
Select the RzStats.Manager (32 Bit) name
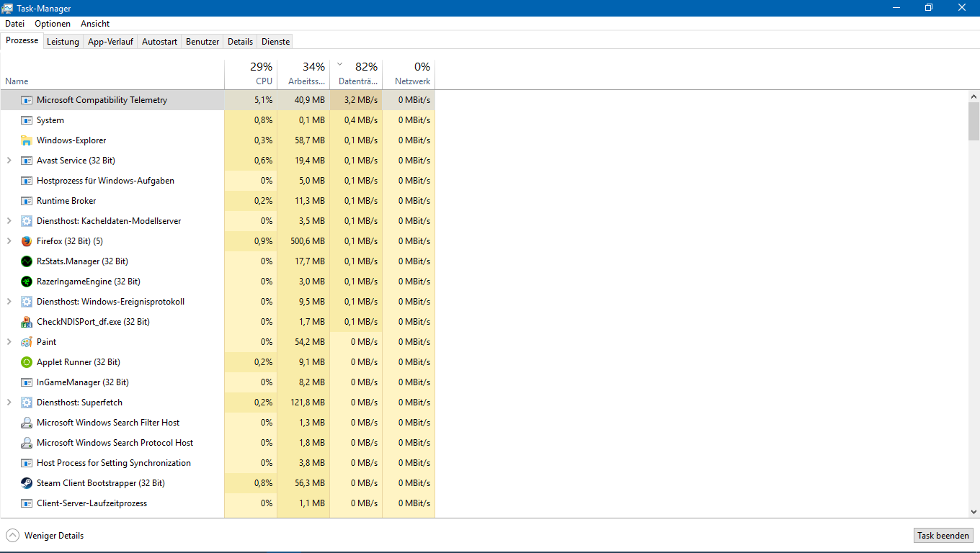point(82,261)
